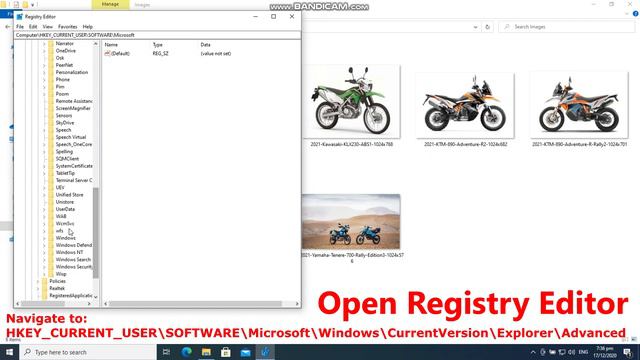Open the Narrator folder icon in tree
This screenshot has width=640, height=360.
(x=51, y=43)
